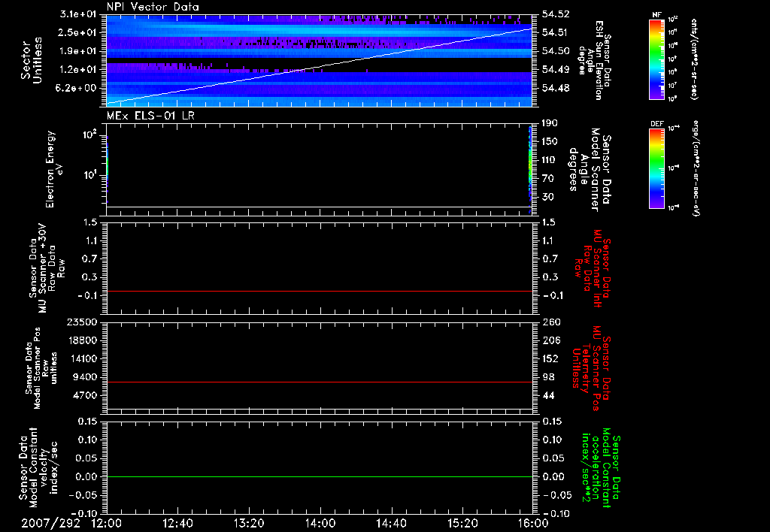The image size is (770, 532).
Task: Click the 54.50 elevation tick value
Action: tap(556, 51)
